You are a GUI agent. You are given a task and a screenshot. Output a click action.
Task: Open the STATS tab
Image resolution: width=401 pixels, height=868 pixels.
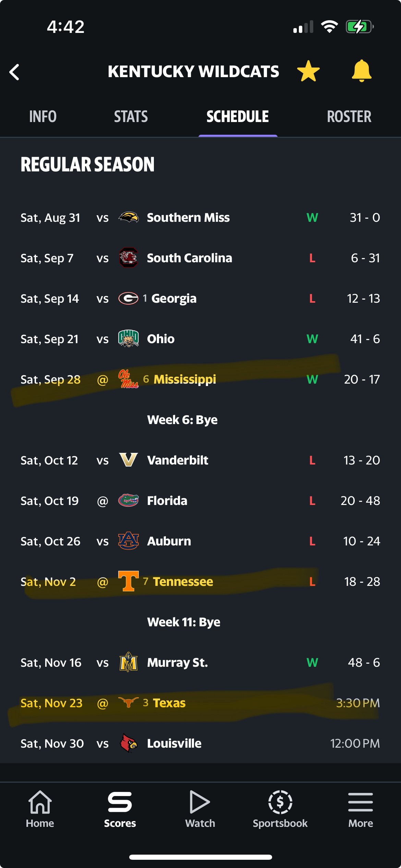pos(131,117)
